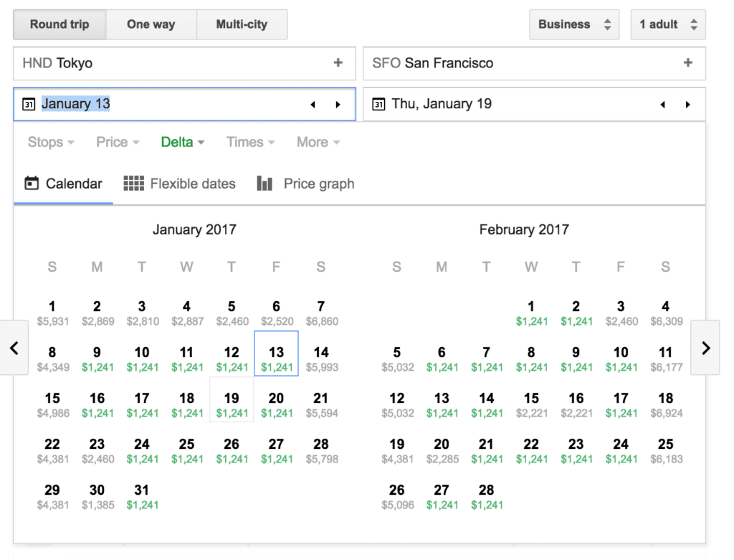This screenshot has width=734, height=560.
Task: Click the plus icon in HND Tokyo field
Action: pyautogui.click(x=338, y=63)
